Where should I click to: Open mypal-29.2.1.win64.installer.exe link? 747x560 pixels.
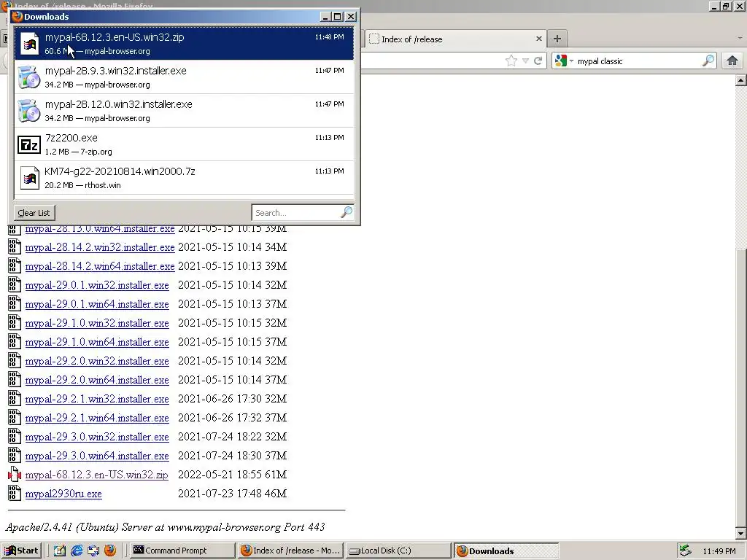pos(97,418)
